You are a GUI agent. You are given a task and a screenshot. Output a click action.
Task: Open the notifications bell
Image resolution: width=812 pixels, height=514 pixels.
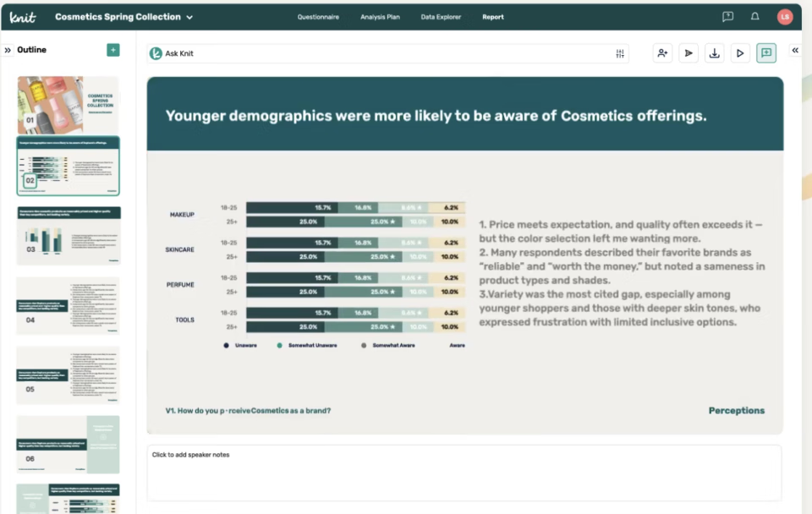pyautogui.click(x=755, y=17)
